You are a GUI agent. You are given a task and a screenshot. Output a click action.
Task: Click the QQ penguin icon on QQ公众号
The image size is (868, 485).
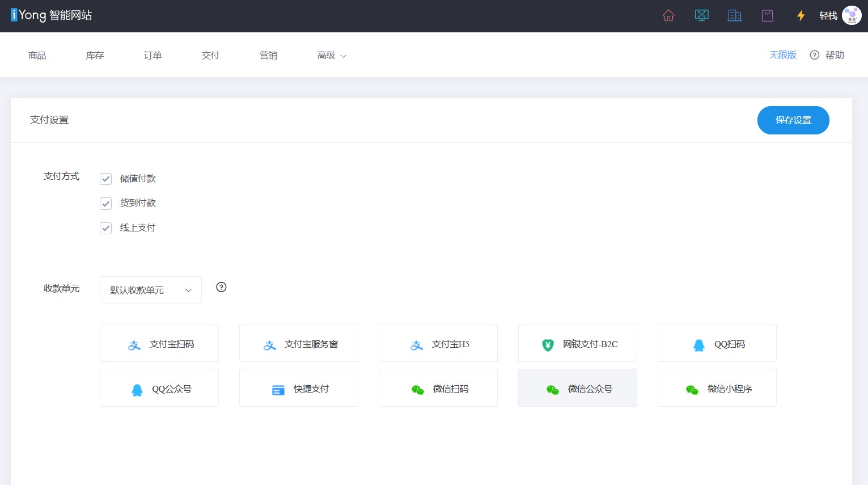coord(137,390)
